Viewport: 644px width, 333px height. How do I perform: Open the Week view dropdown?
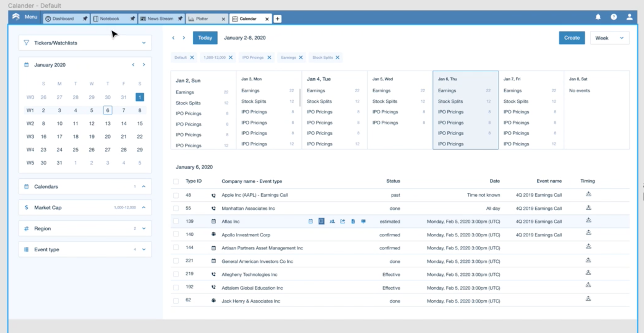[x=609, y=38]
